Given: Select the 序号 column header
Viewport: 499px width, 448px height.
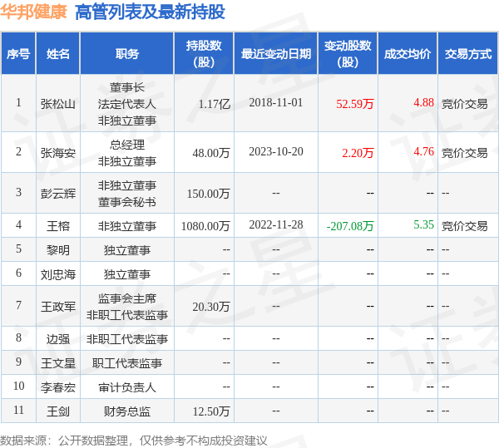Looking at the screenshot, I should [18, 54].
